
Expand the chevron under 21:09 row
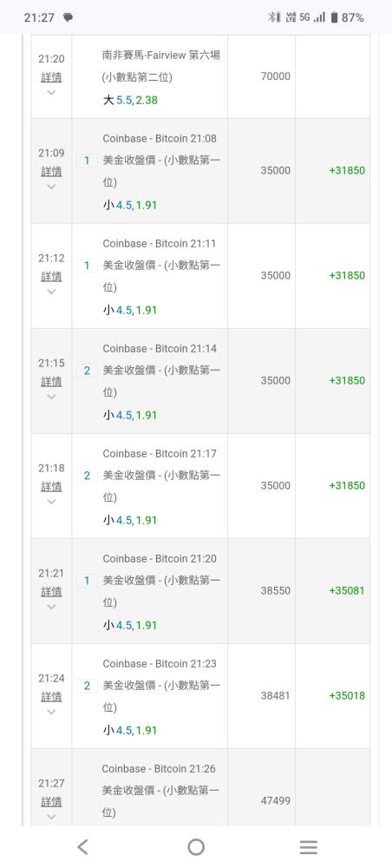[51, 187]
